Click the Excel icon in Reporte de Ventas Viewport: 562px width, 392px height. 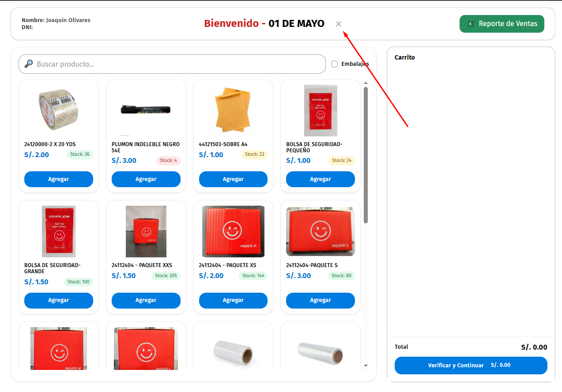point(471,24)
